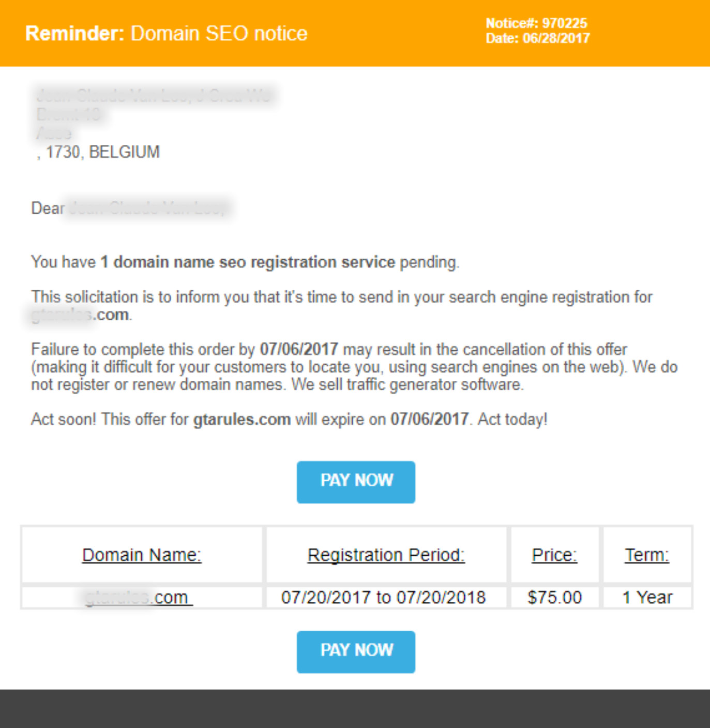Click the dark gray footer bar
Image resolution: width=710 pixels, height=728 pixels.
(x=355, y=708)
